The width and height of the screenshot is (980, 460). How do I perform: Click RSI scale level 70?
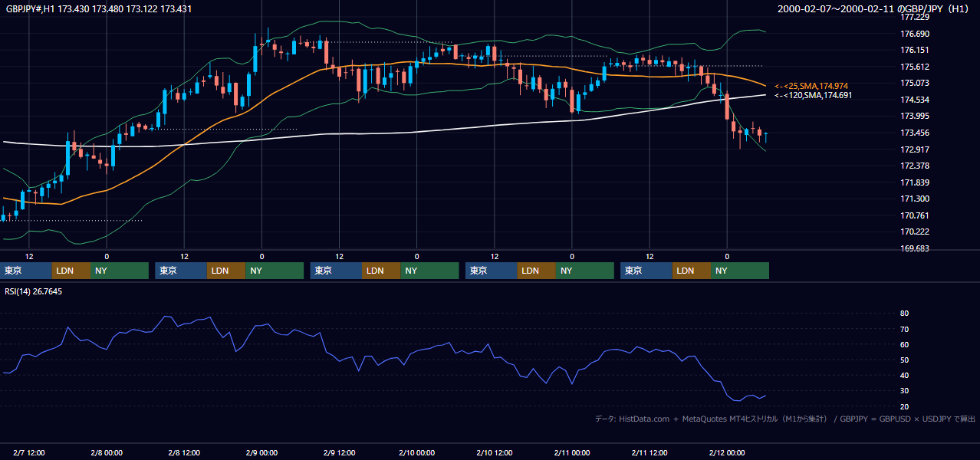point(905,330)
